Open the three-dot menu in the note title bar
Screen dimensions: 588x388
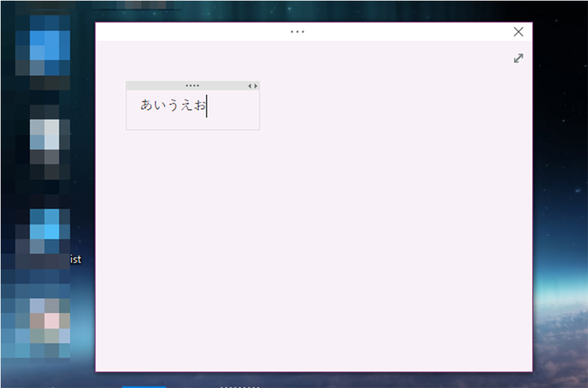297,32
